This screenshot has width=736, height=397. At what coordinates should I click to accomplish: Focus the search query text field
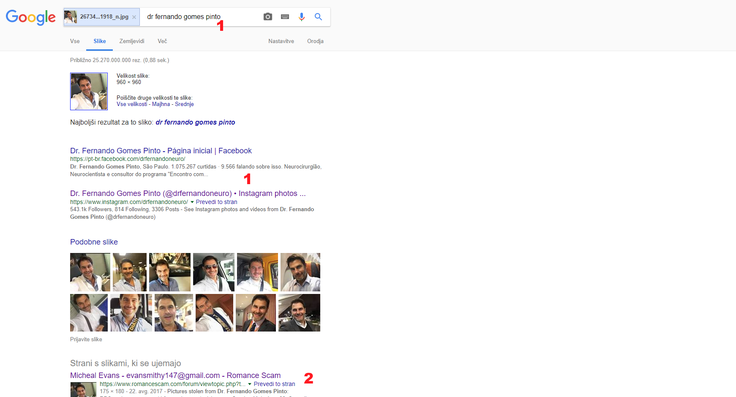coord(201,16)
